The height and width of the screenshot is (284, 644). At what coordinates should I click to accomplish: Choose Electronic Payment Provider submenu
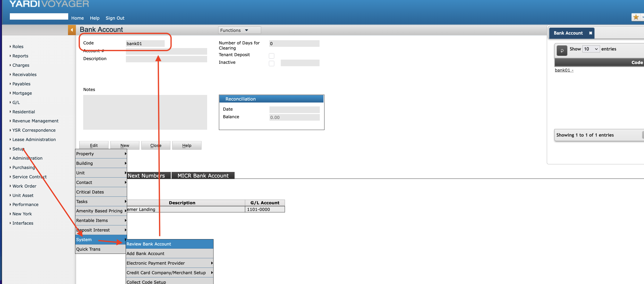pyautogui.click(x=170, y=263)
